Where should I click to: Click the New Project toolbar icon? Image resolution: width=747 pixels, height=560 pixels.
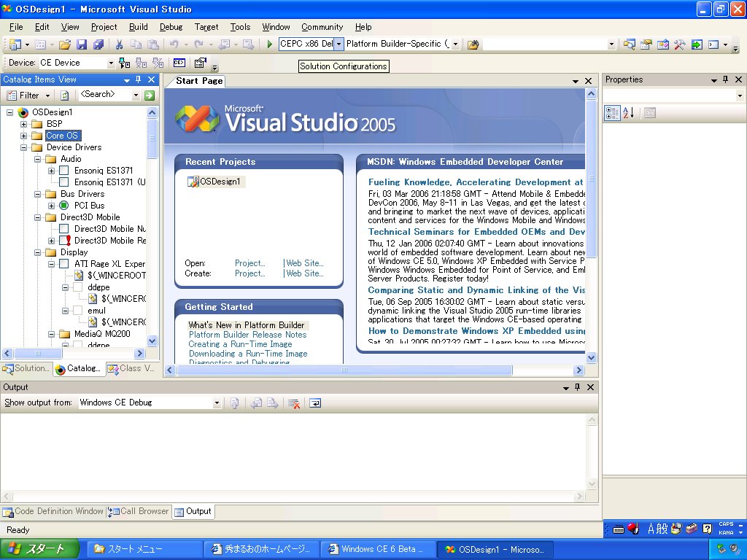coord(15,44)
